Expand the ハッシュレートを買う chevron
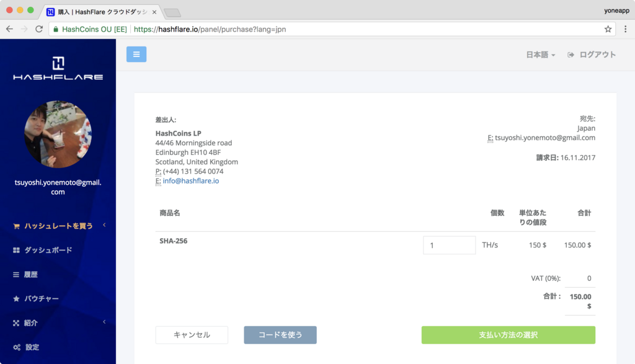This screenshot has height=364, width=635. pos(104,224)
